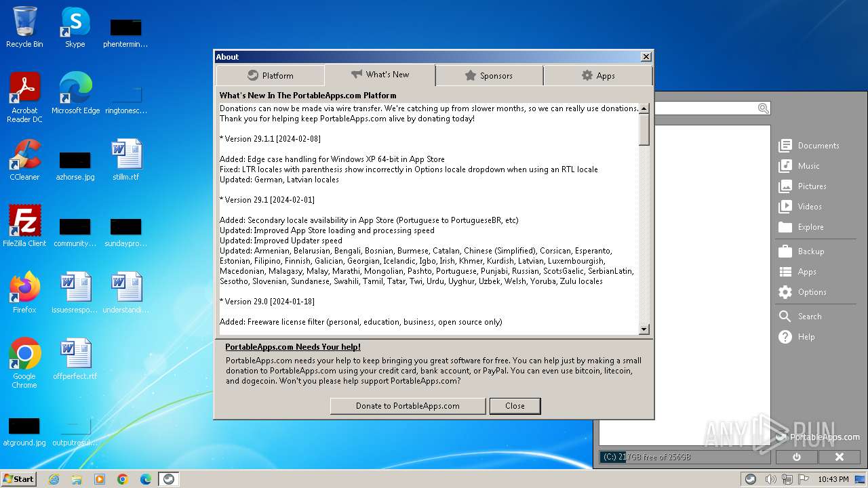
Task: Click the changelog scrollbar up arrow
Action: (x=644, y=108)
